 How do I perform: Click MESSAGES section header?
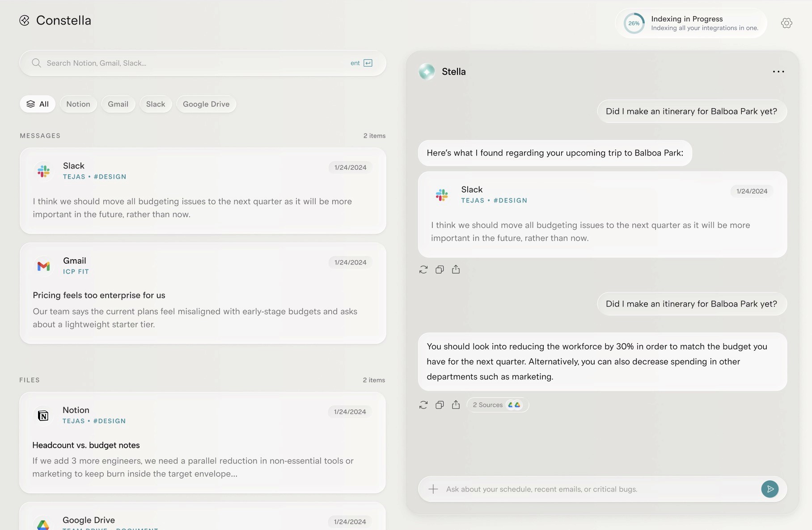40,136
